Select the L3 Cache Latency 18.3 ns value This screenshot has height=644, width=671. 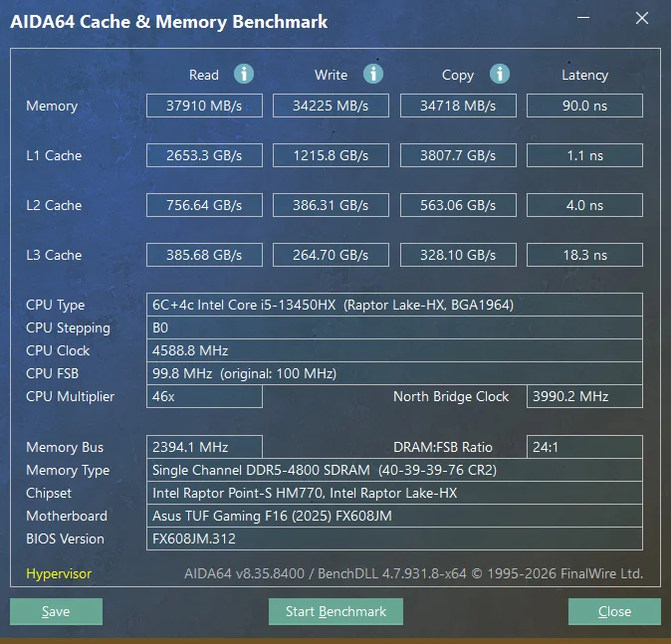coord(584,255)
